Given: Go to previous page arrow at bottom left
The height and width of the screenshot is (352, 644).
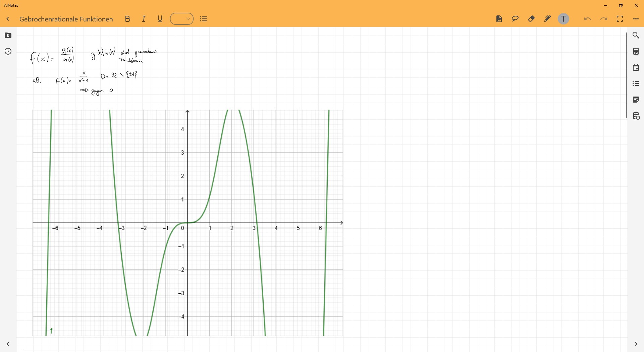Looking at the screenshot, I should tap(8, 344).
